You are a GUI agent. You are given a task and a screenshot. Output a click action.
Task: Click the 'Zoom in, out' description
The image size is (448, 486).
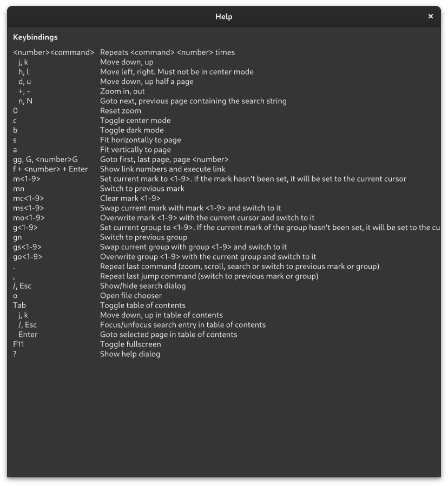click(x=122, y=91)
